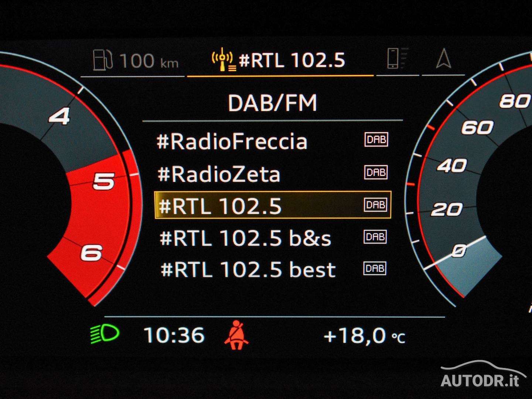532x399 pixels.
Task: Select the #RadioFreccia station
Action: click(x=232, y=141)
